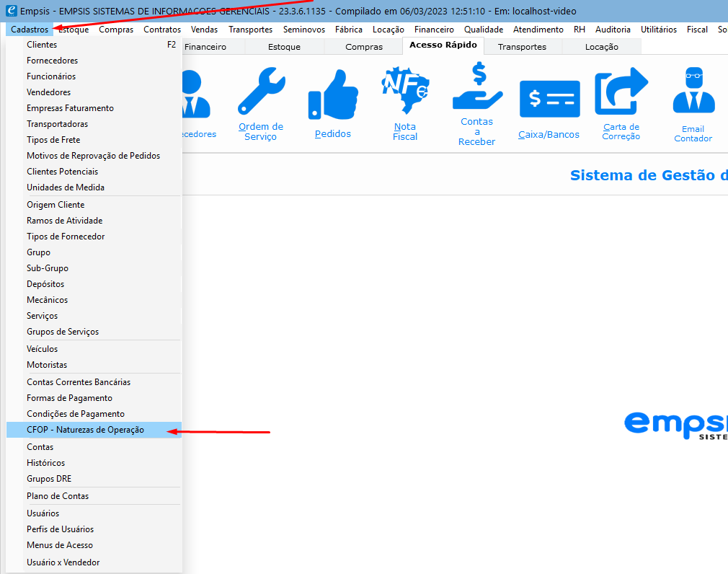Screen dimensions: 728x574
Task: Switch to the Estoque tab
Action: coord(284,46)
